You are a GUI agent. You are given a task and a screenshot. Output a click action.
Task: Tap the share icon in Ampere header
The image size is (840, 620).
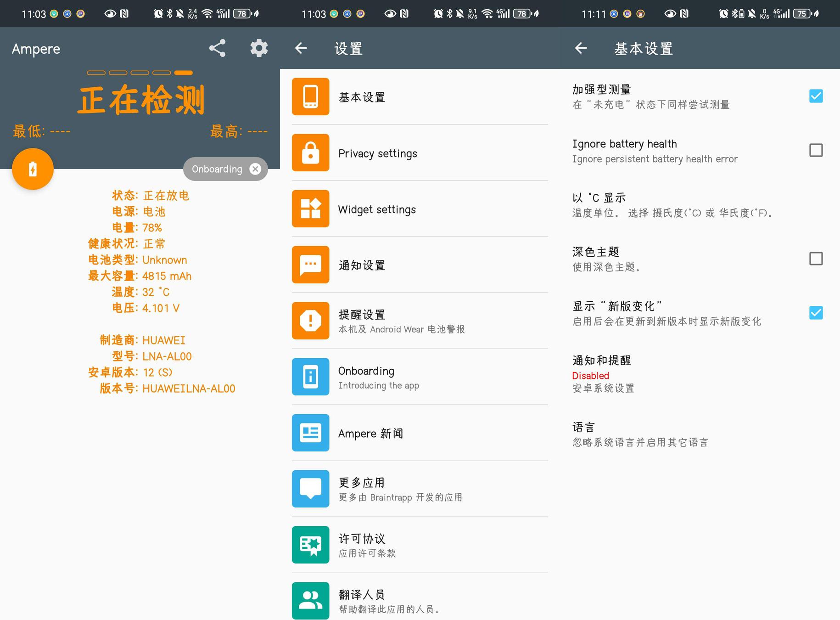pyautogui.click(x=217, y=48)
